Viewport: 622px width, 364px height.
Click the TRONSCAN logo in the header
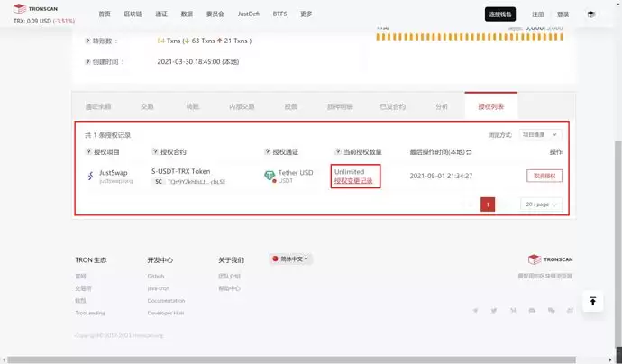point(35,8)
